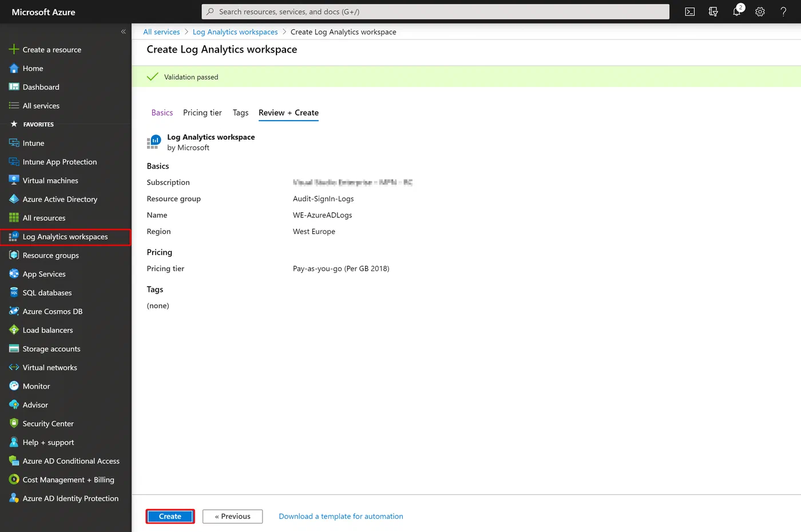801x532 pixels.
Task: Click the Intune icon in favorites
Action: pos(14,143)
